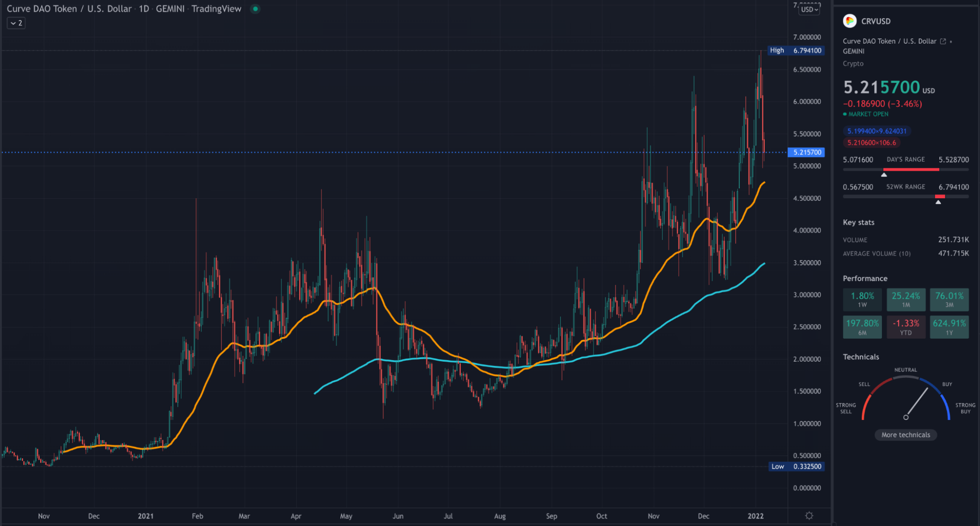Image resolution: width=980 pixels, height=526 pixels.
Task: Click the 2021 label on time axis
Action: [x=146, y=516]
